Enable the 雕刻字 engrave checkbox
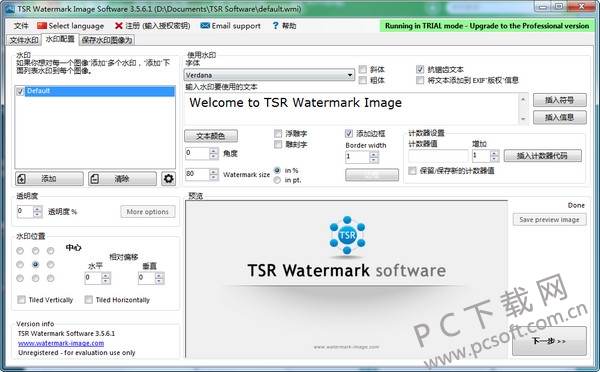The image size is (600, 372). coord(278,144)
